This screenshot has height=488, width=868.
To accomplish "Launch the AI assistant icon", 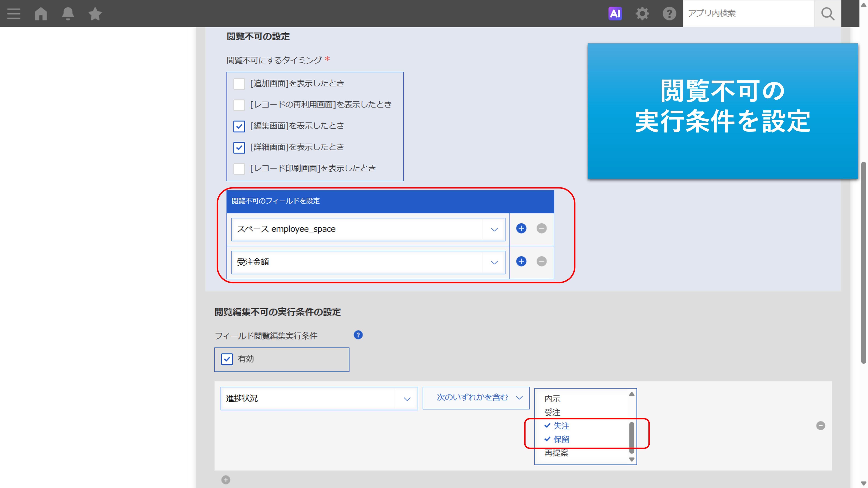I will click(615, 14).
